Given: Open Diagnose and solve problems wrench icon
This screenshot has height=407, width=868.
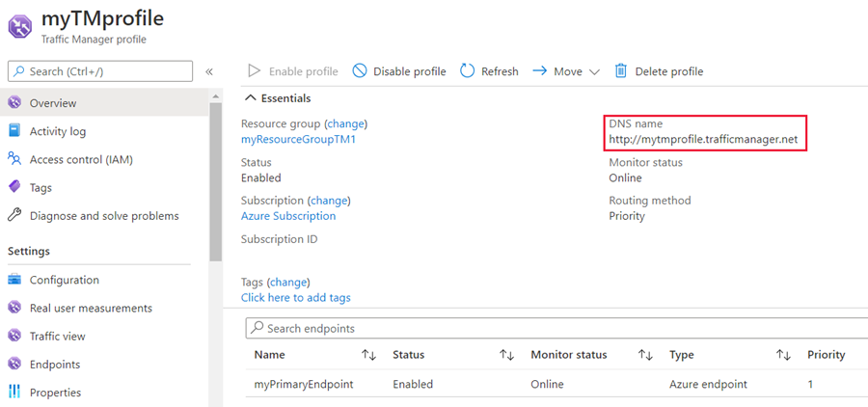Looking at the screenshot, I should pos(14,216).
